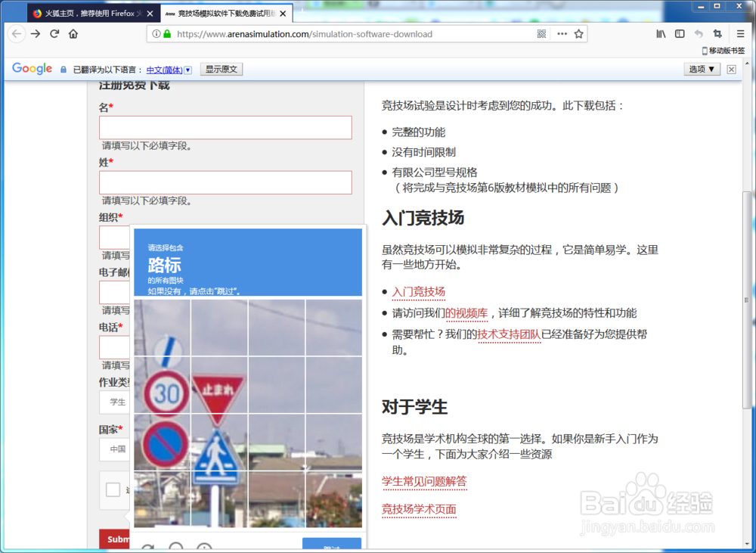Open the 选项 dropdown in translate bar

click(x=702, y=70)
